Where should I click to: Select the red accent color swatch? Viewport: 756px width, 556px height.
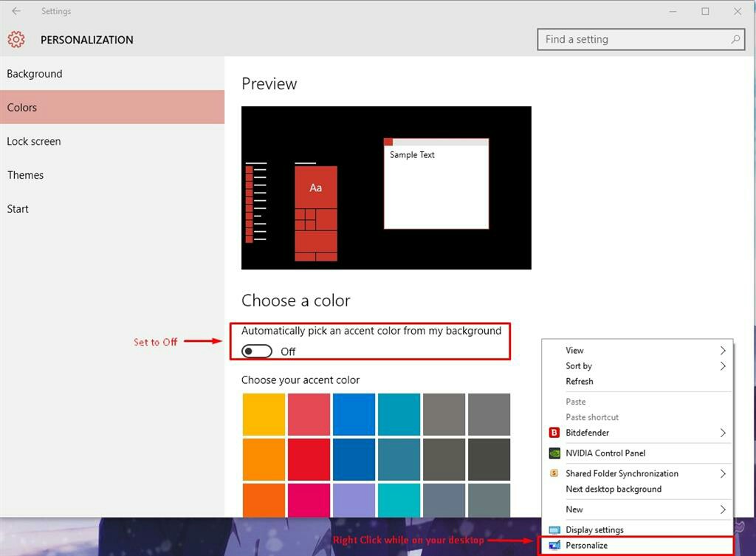[308, 459]
